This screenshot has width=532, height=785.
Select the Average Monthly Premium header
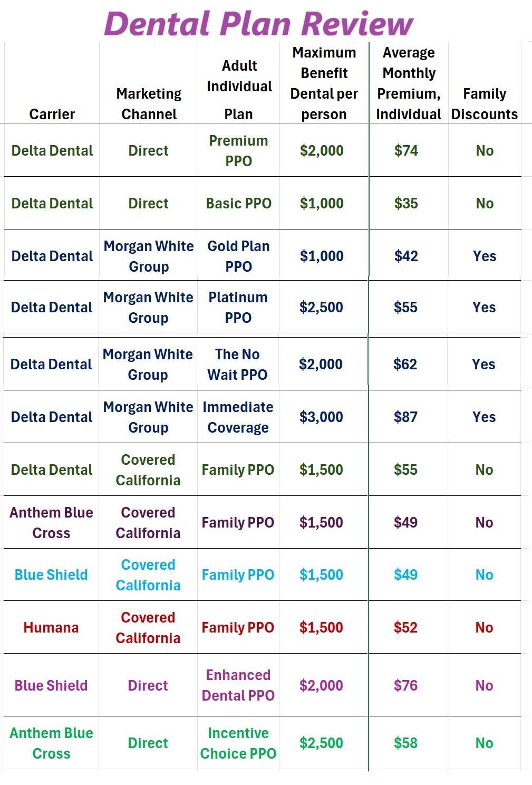coord(409,83)
